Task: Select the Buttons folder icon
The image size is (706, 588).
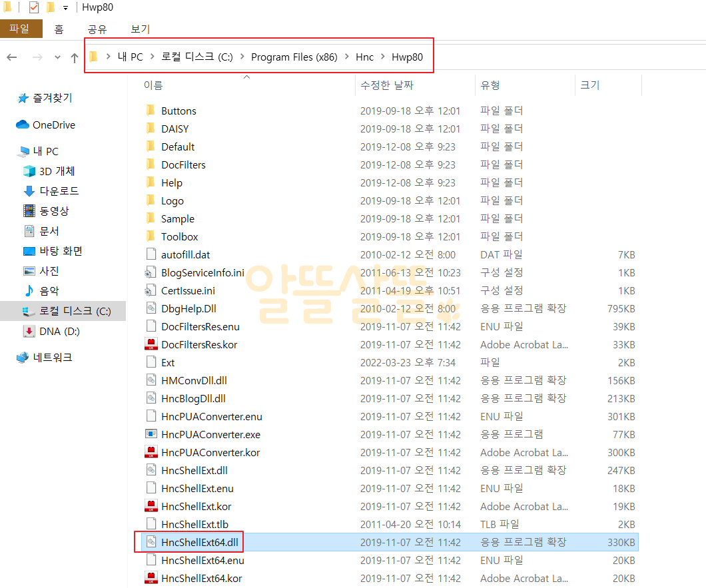Action: coord(151,111)
